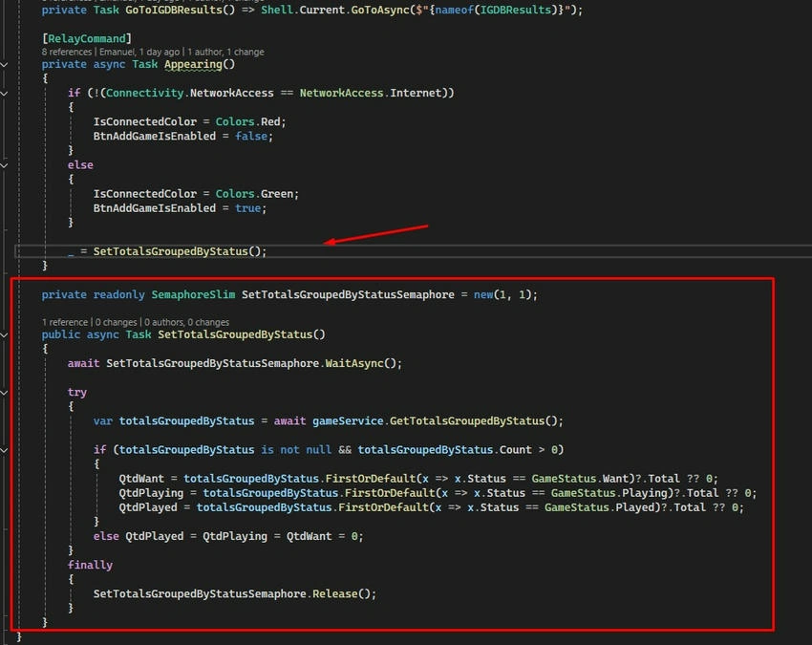Collapse the public SetTotalsGroupedByStatus() method chevron
The height and width of the screenshot is (645, 812).
4,335
